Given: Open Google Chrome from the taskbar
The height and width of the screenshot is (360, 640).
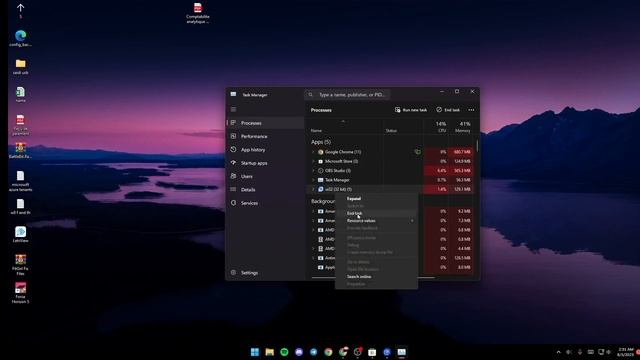Looking at the screenshot, I should pyautogui.click(x=328, y=352).
